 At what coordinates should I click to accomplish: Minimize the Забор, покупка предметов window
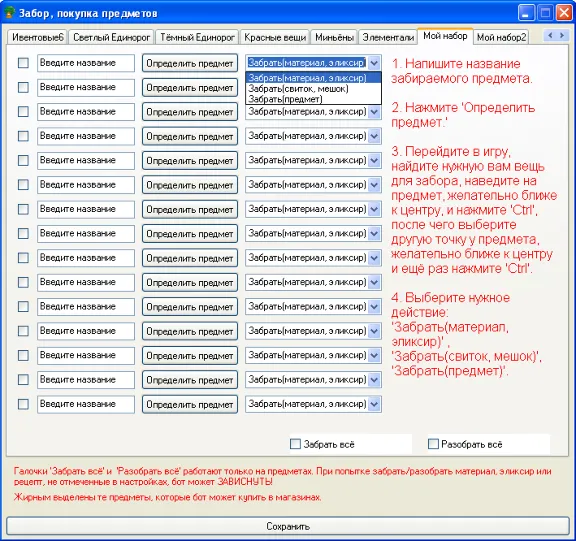tap(526, 13)
